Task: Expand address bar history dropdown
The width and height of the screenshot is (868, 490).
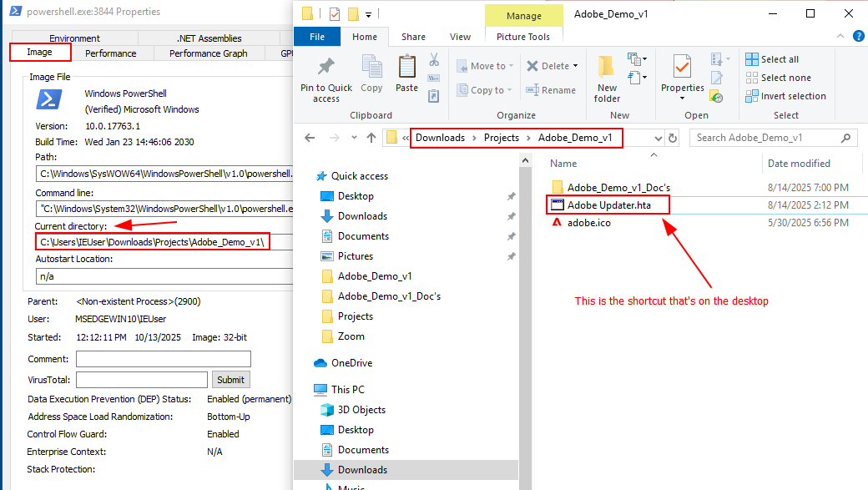Action: [x=658, y=138]
